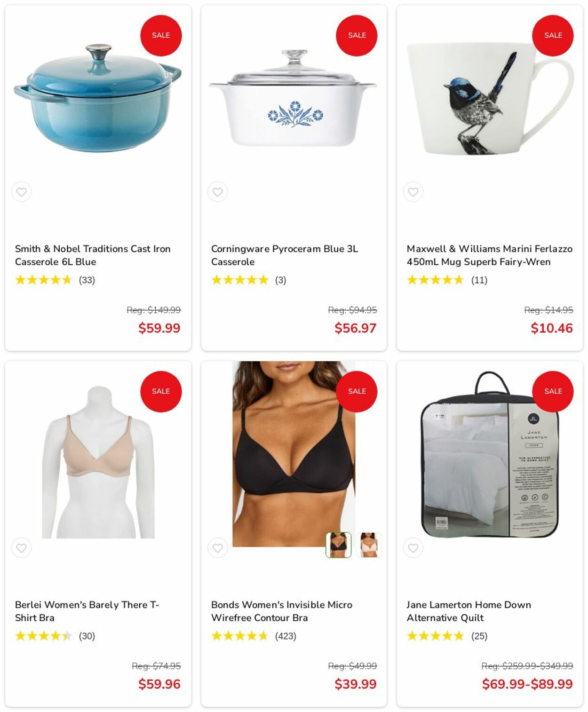The image size is (588, 712).
Task: Open Maxwell & Williams Marini Ferlazzo Mug link
Action: click(x=490, y=255)
